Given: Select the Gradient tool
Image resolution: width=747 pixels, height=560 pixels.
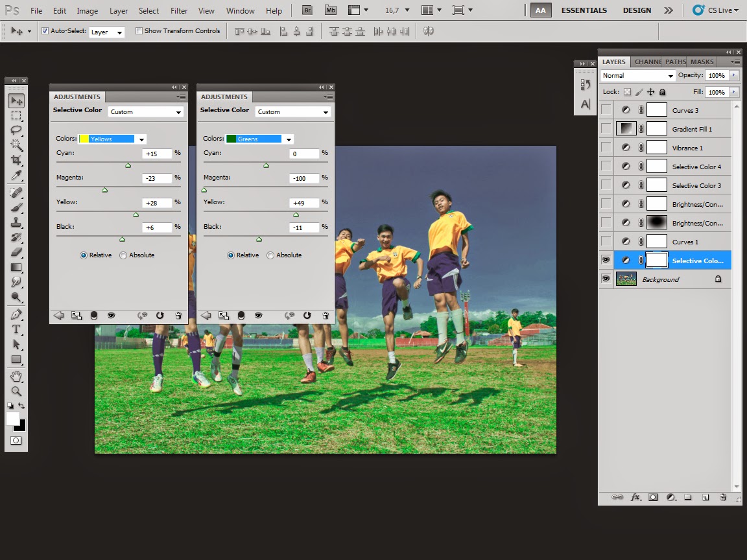Looking at the screenshot, I should pos(16,267).
